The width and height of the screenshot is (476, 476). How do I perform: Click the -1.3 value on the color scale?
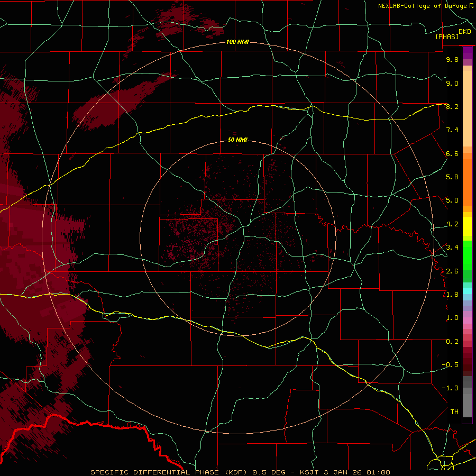(450, 388)
